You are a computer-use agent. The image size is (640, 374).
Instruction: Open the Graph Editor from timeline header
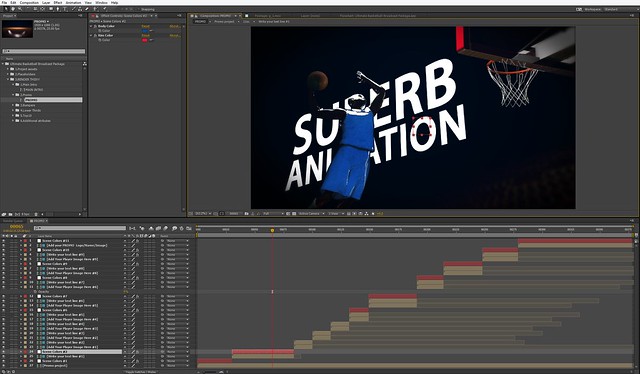[189, 228]
